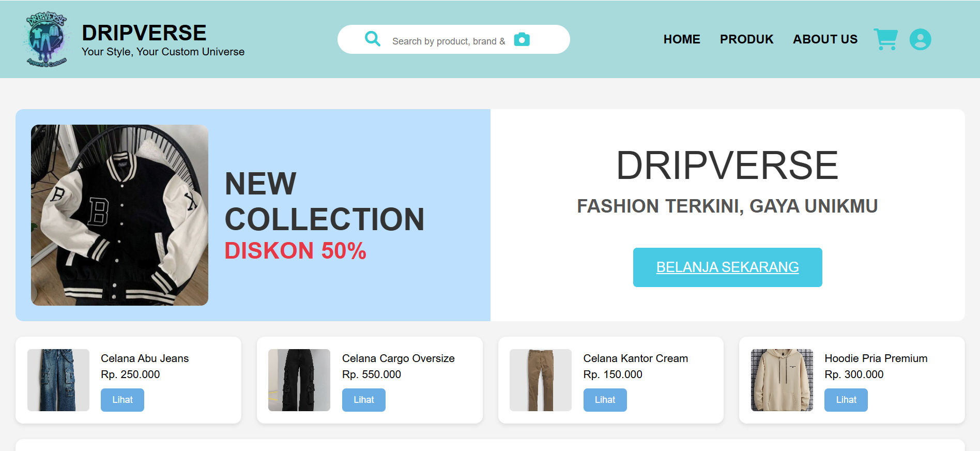Open the shopping cart
Viewport: 980px width, 451px height.
pos(886,39)
